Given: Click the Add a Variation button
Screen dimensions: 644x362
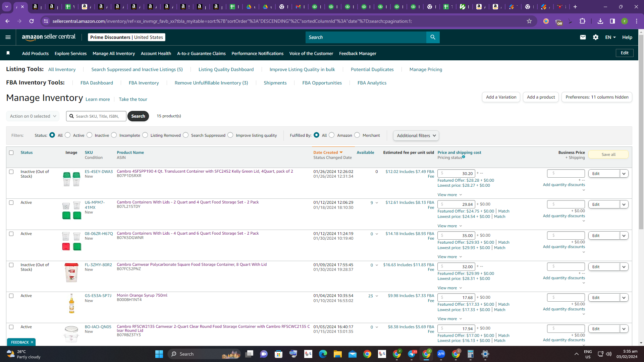Looking at the screenshot, I should pyautogui.click(x=501, y=97).
